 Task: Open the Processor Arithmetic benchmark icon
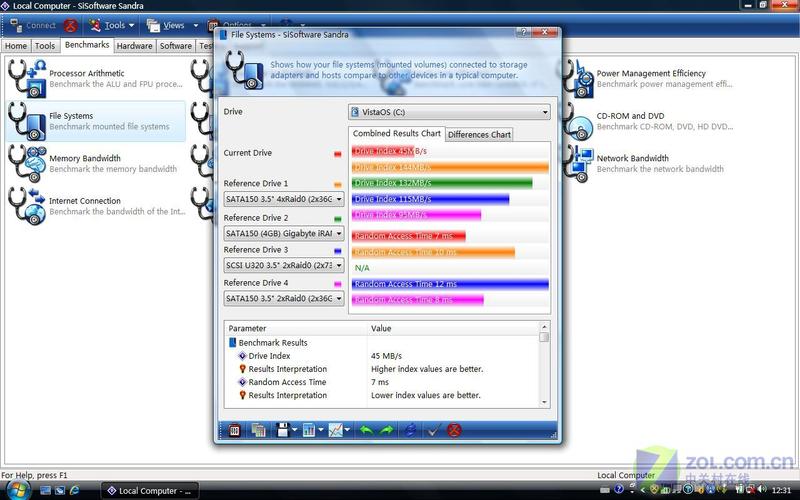click(x=28, y=79)
